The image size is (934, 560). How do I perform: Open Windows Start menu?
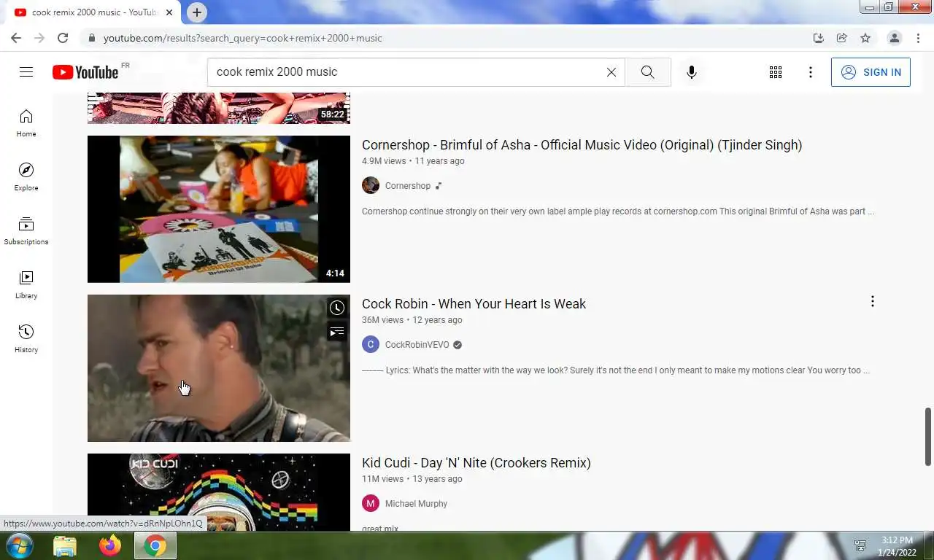tap(18, 545)
